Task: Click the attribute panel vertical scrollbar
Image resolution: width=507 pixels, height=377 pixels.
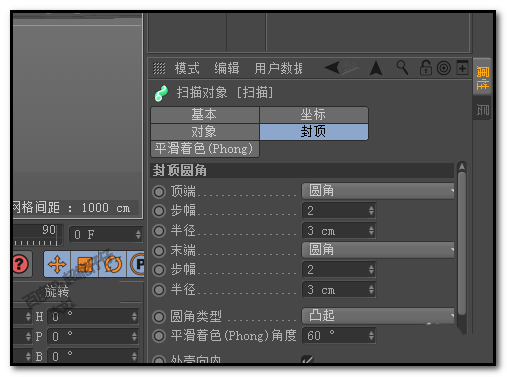Action: pos(462,247)
